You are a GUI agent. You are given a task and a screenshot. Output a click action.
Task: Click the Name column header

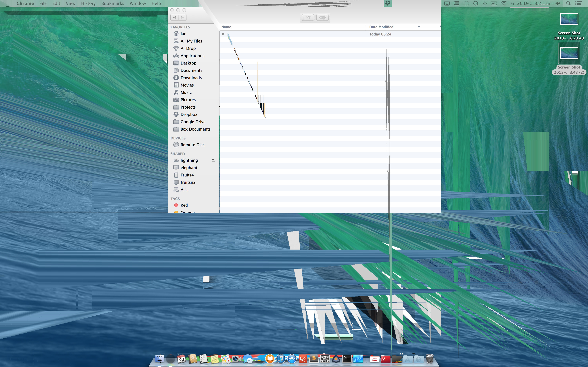point(226,27)
